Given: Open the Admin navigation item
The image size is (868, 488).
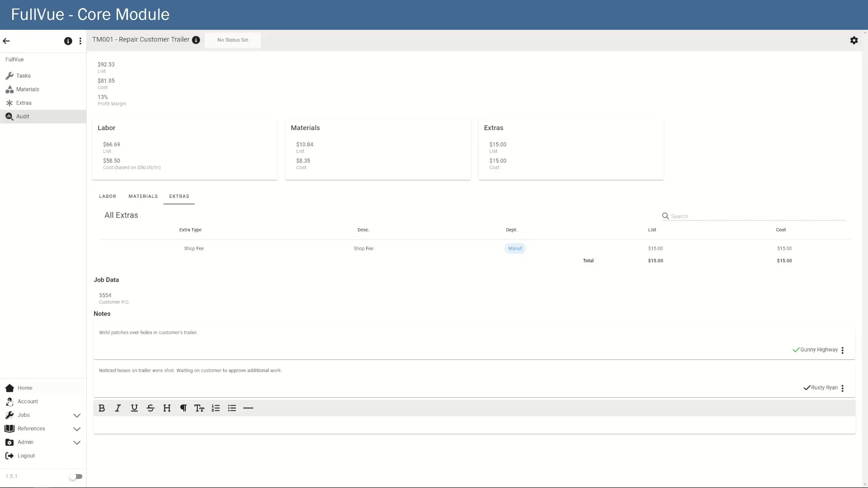Looking at the screenshot, I should point(43,442).
